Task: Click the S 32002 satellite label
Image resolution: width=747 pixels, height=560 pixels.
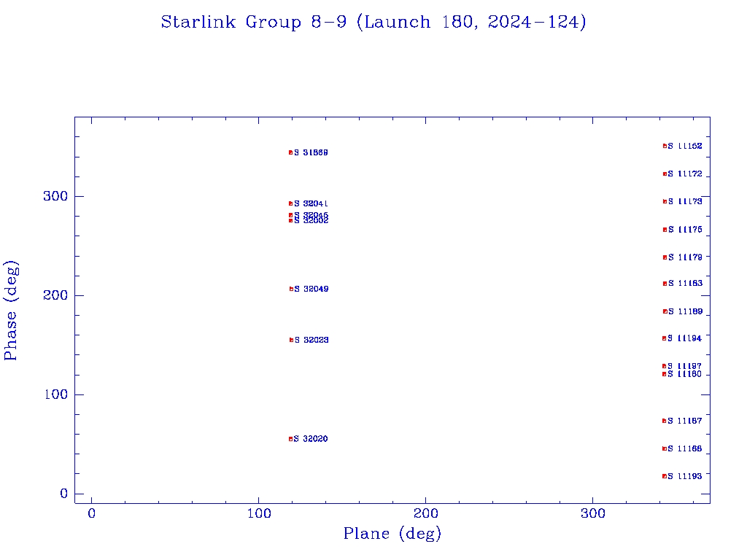Action: pyautogui.click(x=311, y=221)
